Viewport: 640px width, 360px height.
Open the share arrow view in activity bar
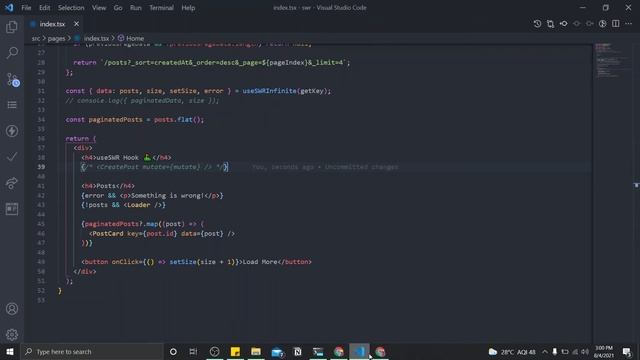click(12, 183)
